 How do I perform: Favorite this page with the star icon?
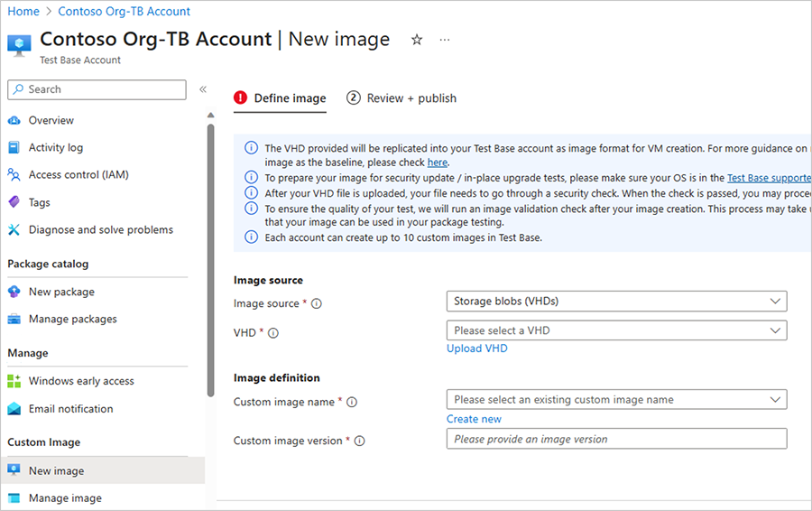(x=417, y=40)
